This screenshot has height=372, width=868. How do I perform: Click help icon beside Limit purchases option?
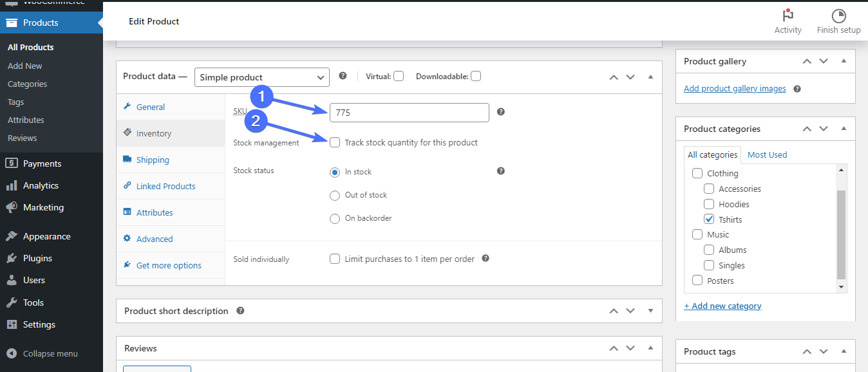tap(486, 259)
